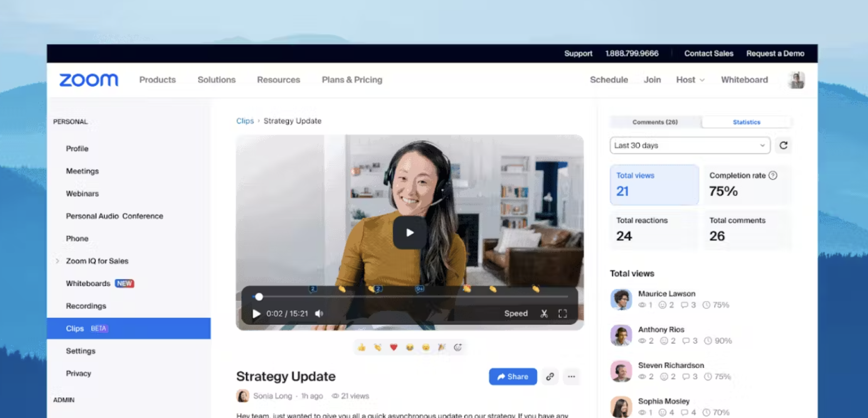This screenshot has height=418, width=868.
Task: Click the Share button
Action: click(x=513, y=376)
